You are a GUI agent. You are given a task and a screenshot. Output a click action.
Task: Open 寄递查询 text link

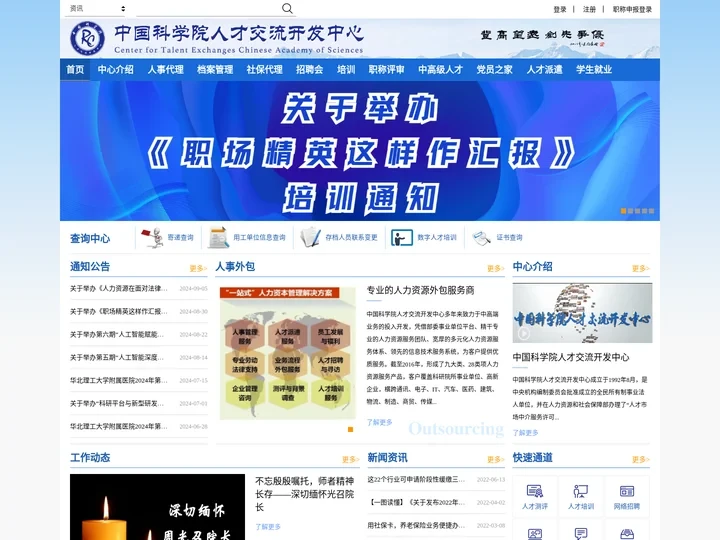pyautogui.click(x=180, y=237)
